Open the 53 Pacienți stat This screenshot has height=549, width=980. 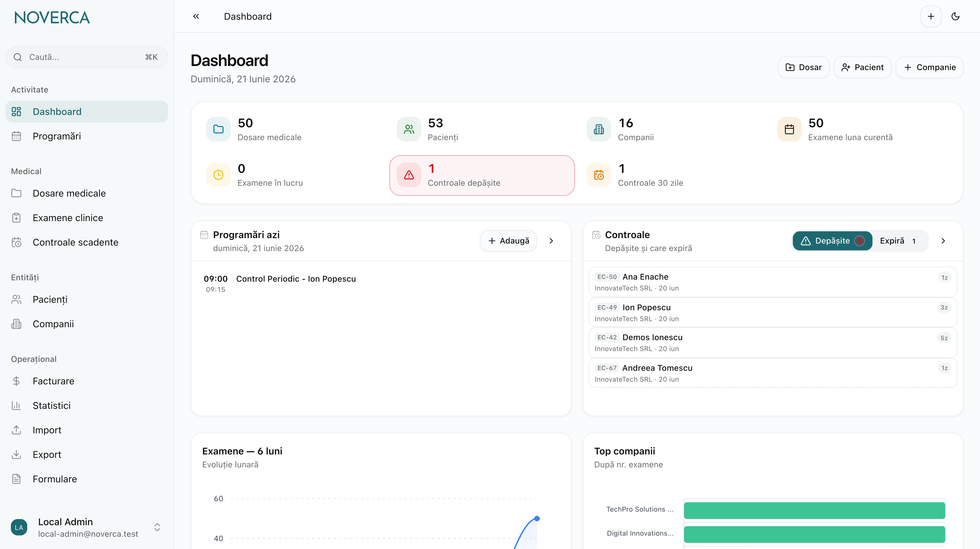482,129
